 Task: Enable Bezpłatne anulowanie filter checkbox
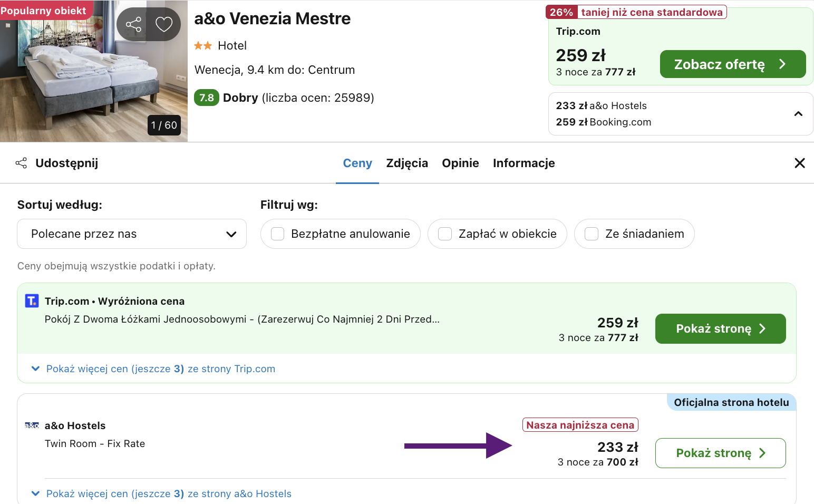point(277,234)
